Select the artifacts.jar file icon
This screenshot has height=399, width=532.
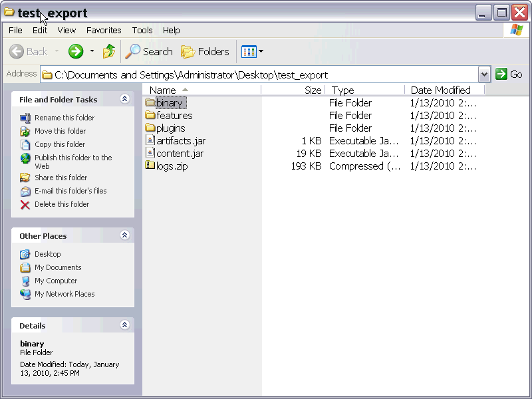pyautogui.click(x=150, y=140)
